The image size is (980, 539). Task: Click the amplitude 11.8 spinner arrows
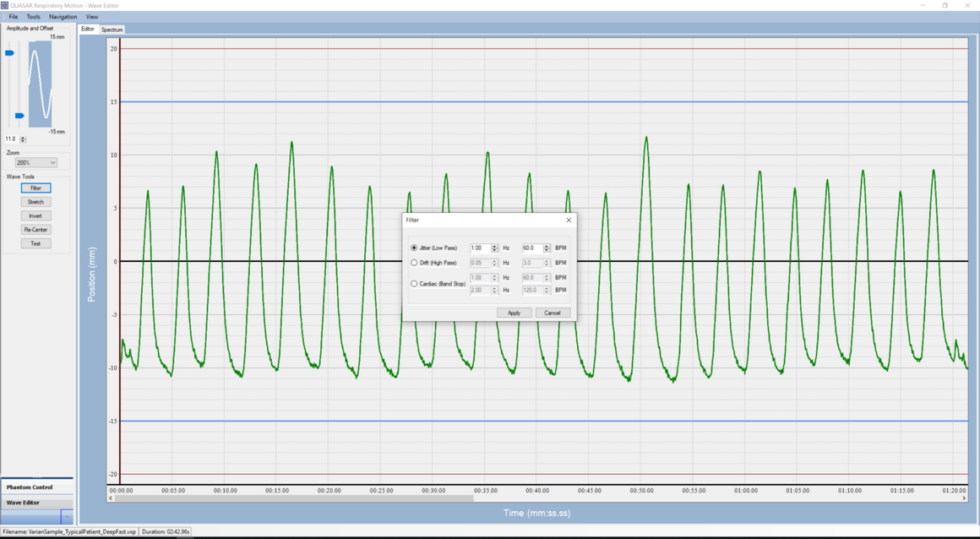coord(23,139)
